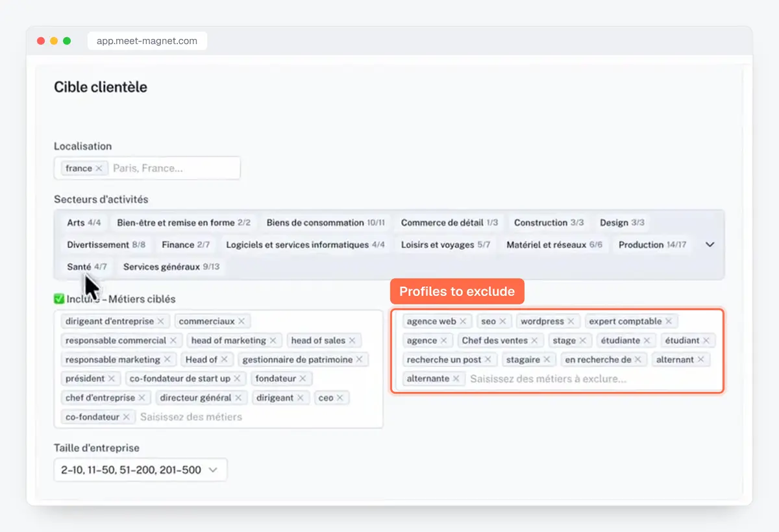
Task: Remove the 'france' location tag
Action: pos(99,168)
